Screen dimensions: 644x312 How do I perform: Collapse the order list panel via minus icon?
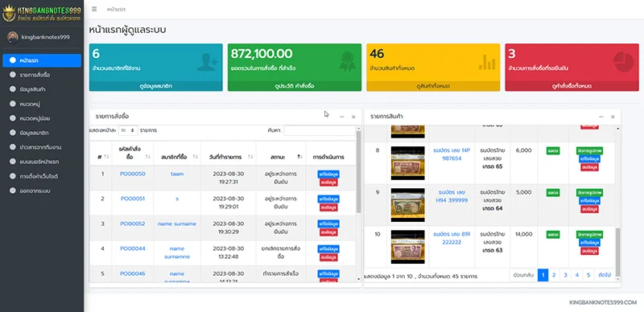(341, 117)
